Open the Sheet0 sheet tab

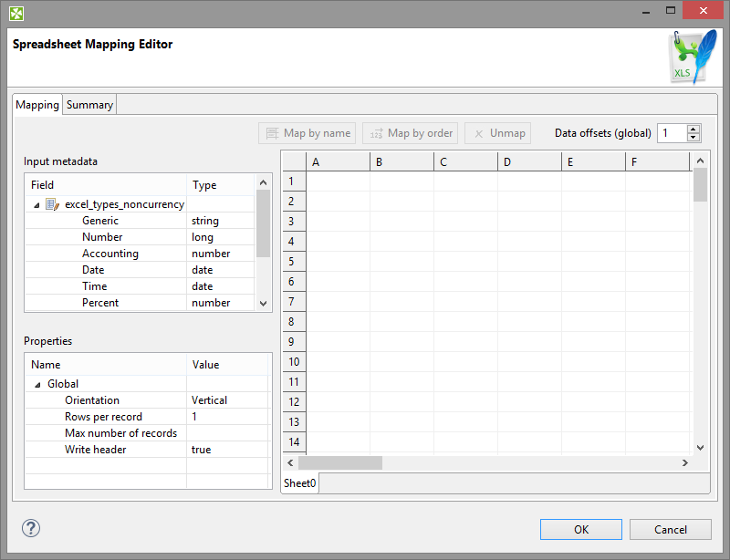click(299, 482)
